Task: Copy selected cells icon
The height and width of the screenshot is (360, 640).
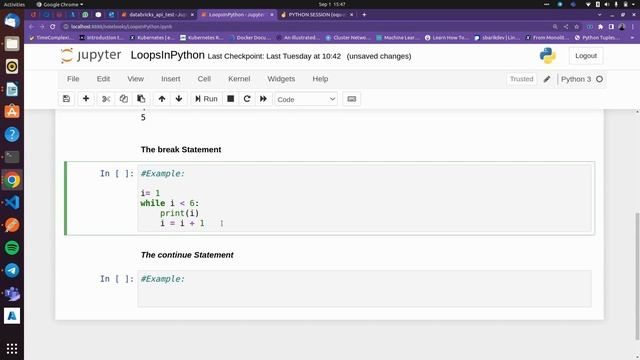Action: [124, 99]
